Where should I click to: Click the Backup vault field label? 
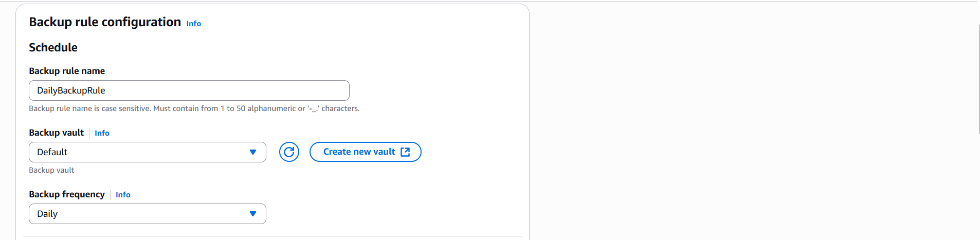[57, 133]
